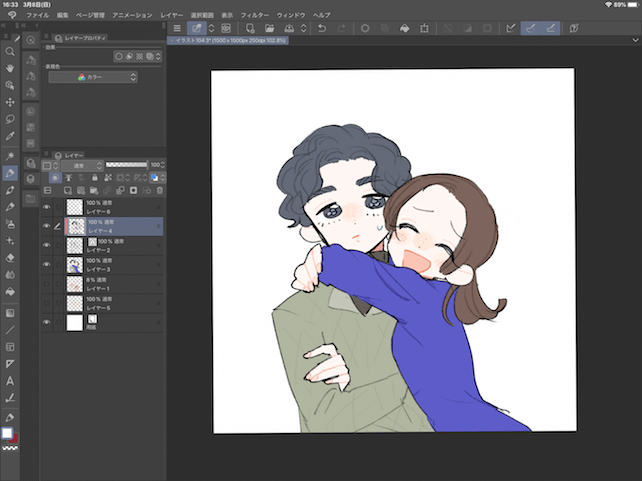The image size is (642, 481).
Task: Select the Figure line tool
Action: coord(10,330)
